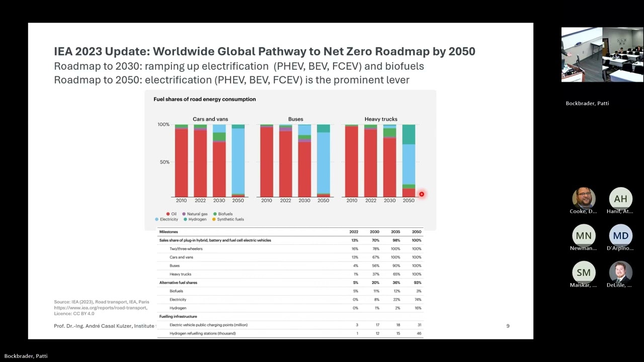The width and height of the screenshot is (644, 362).
Task: Click 'Fuel shares of road energy consumption' heading
Action: tap(205, 99)
